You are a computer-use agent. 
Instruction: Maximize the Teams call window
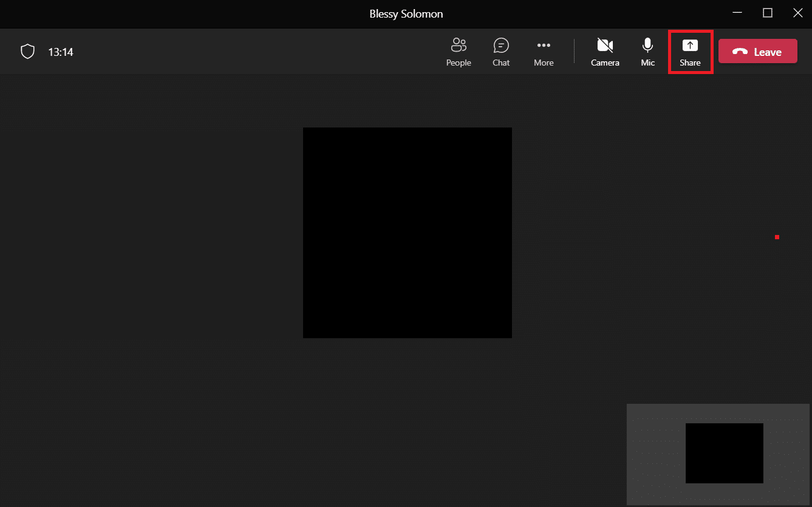(x=768, y=13)
